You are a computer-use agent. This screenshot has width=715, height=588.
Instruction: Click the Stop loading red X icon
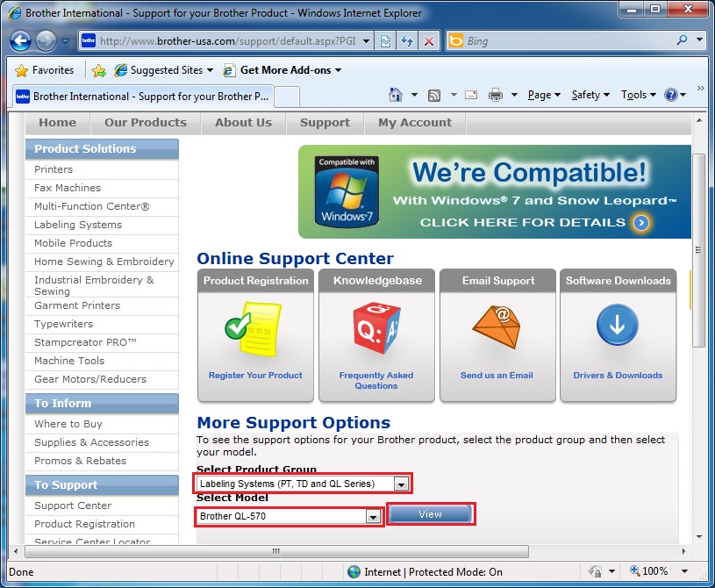coord(428,40)
